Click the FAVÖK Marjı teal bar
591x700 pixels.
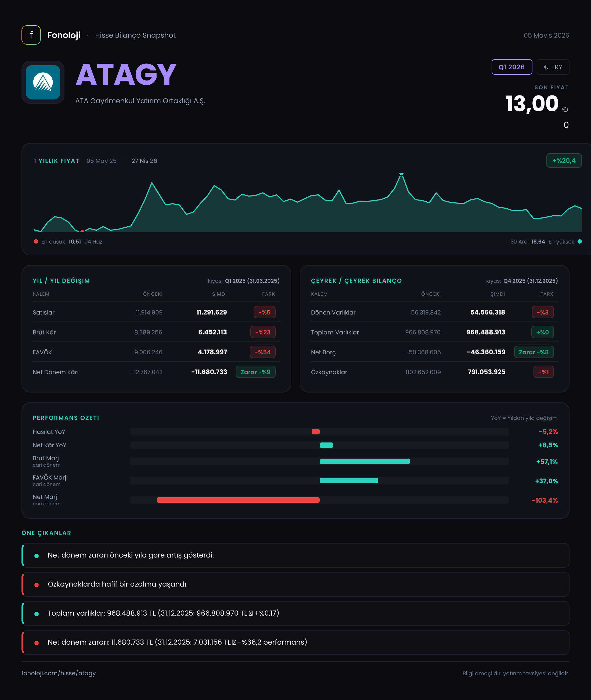point(349,480)
